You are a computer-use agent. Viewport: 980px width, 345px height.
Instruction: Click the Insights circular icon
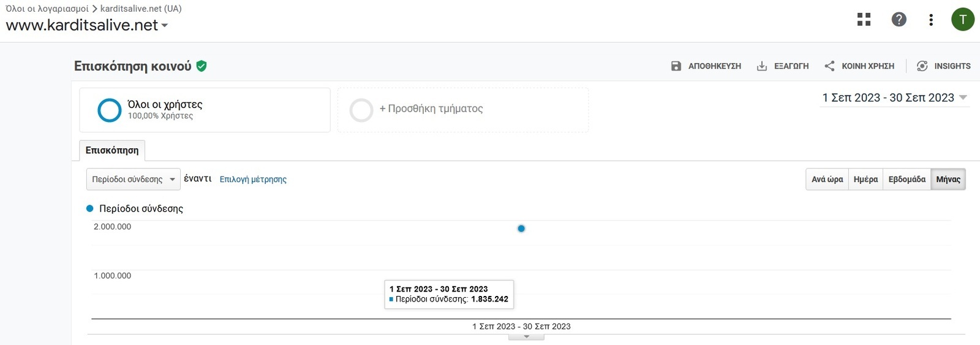click(922, 66)
